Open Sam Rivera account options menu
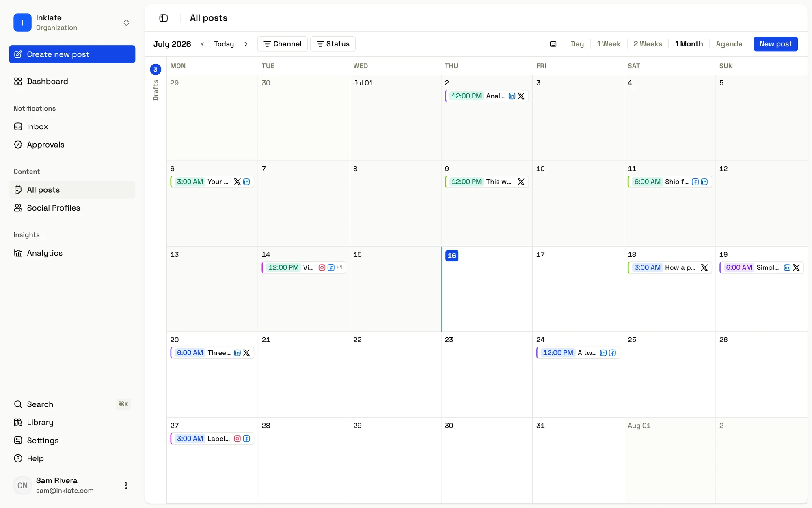Viewport: 812px width, 508px height. pos(126,485)
